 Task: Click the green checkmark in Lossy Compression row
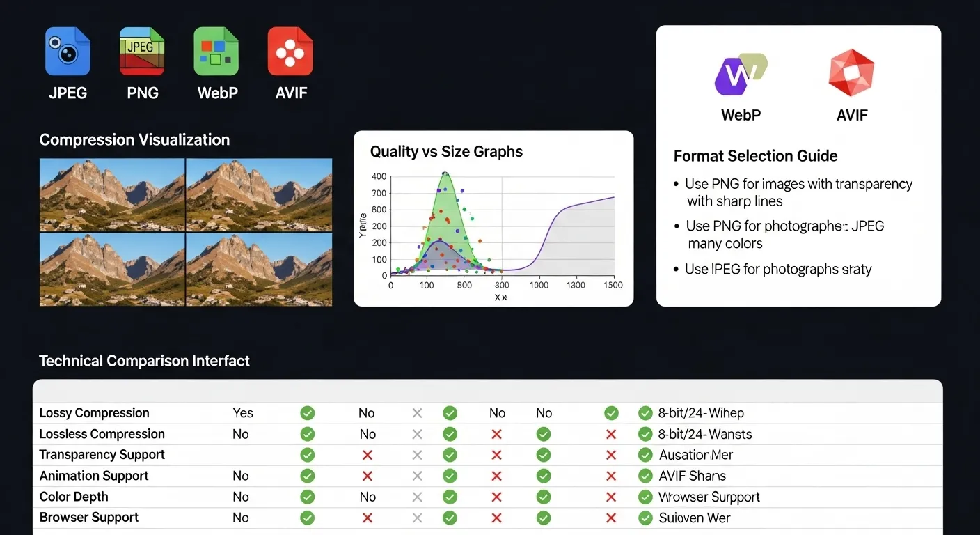pos(307,412)
